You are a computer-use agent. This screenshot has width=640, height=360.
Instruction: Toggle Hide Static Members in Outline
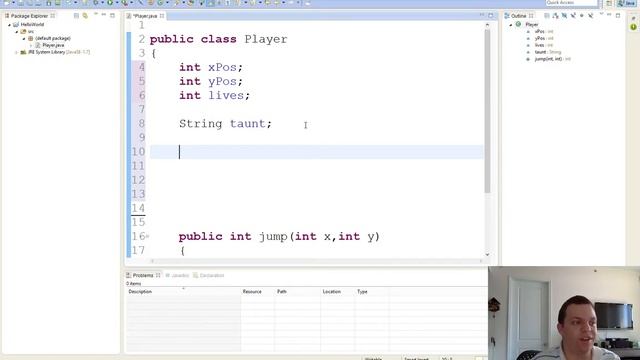click(573, 16)
